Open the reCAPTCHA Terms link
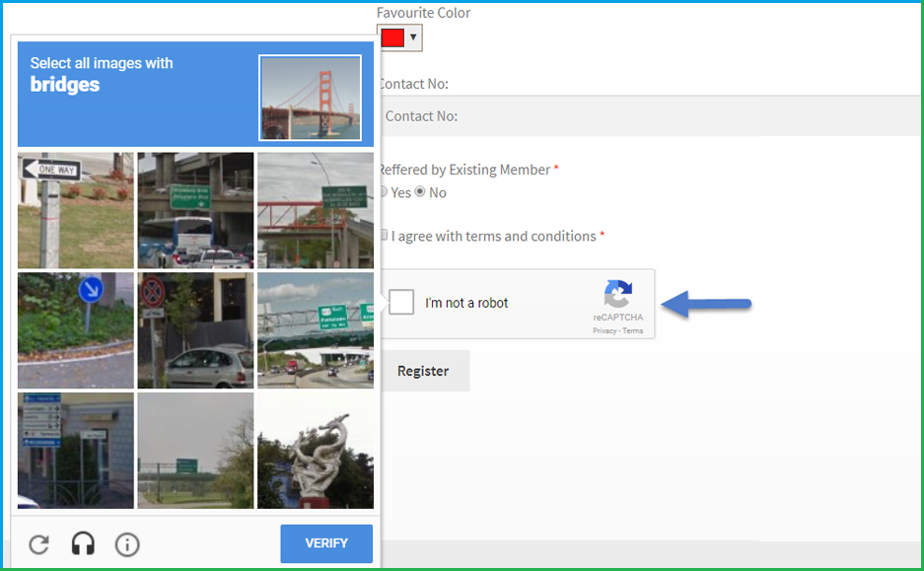The image size is (924, 571). [633, 331]
